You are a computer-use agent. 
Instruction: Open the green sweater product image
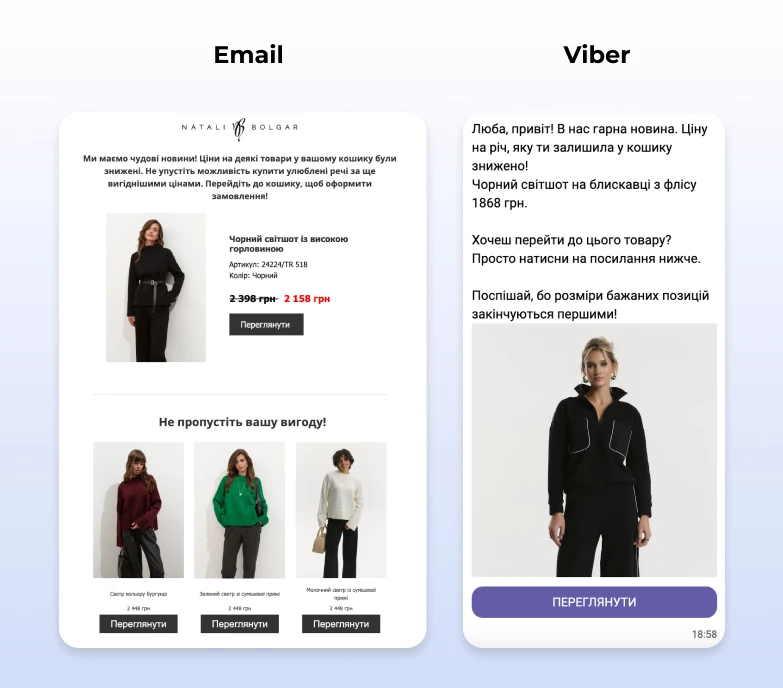point(240,510)
